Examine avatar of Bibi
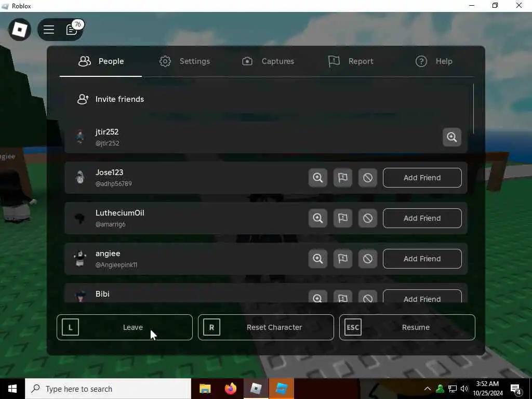 point(318,296)
